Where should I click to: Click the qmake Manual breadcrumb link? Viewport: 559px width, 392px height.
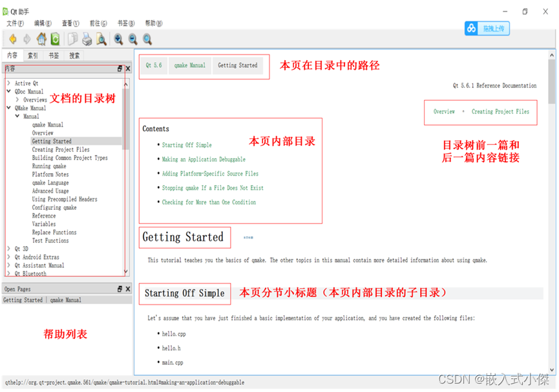click(189, 65)
